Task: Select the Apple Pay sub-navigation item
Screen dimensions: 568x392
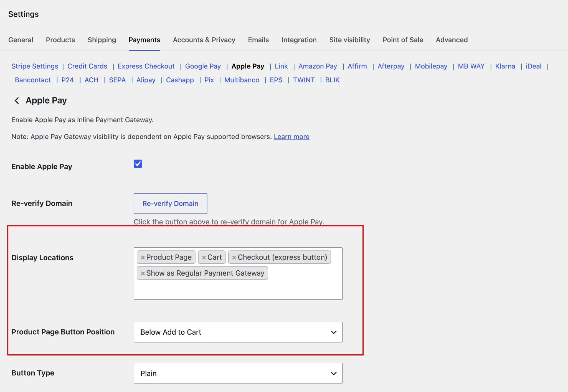Action: pyautogui.click(x=248, y=66)
